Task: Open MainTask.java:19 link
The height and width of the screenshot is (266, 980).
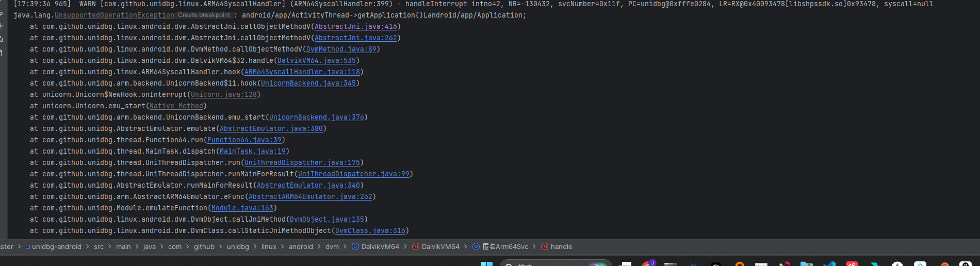Action: point(253,152)
